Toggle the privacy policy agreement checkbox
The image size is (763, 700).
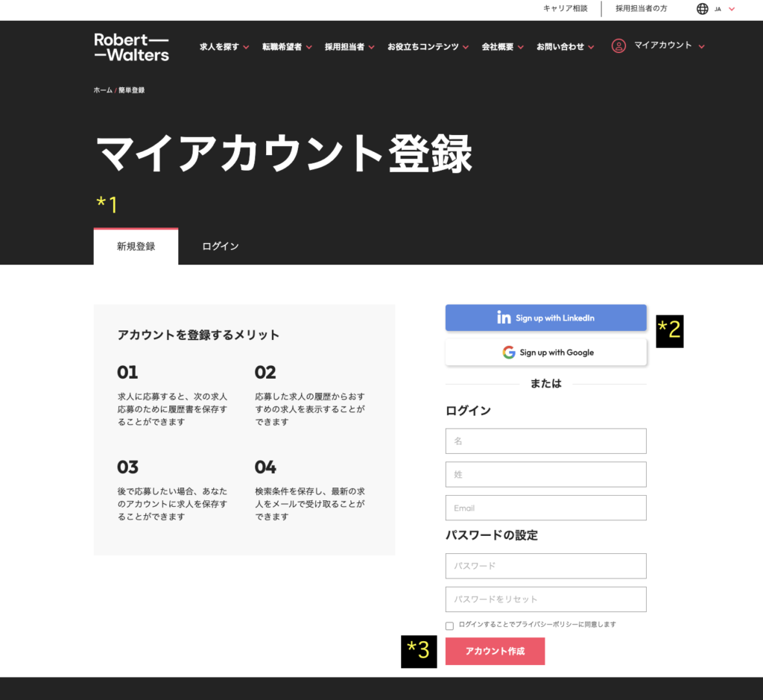click(x=449, y=625)
